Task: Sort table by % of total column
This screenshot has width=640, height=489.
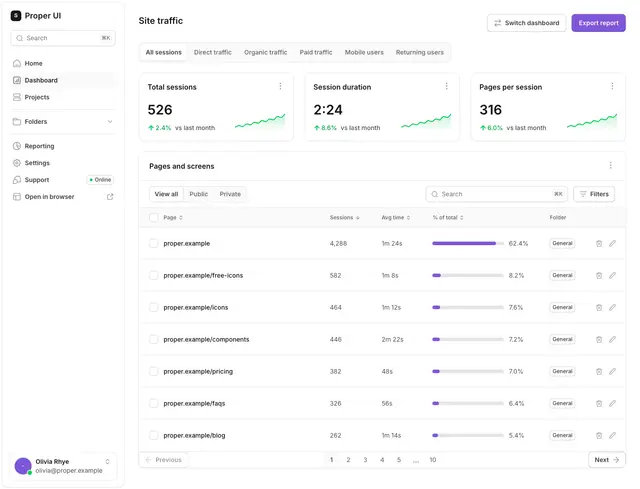Action: tap(448, 218)
